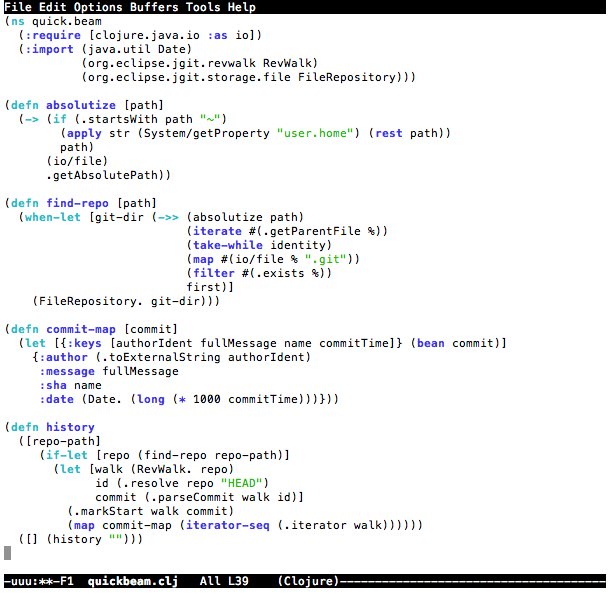The image size is (609, 603).
Task: Click the :message map key
Action: pos(66,371)
